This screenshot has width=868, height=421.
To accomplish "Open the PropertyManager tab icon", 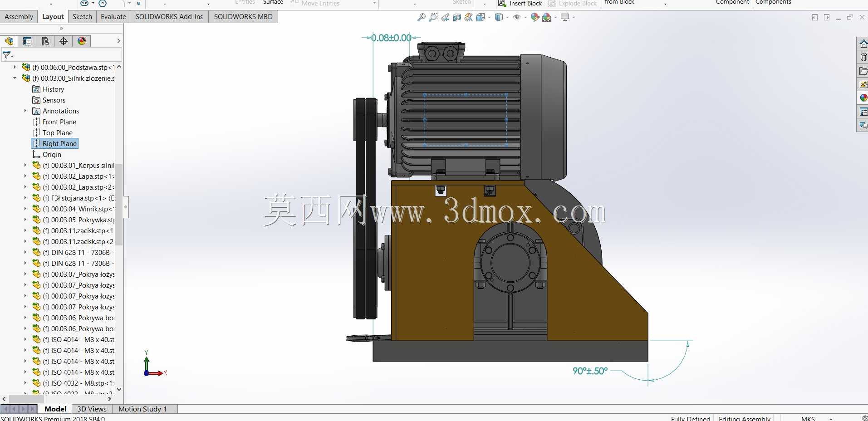I will point(27,41).
